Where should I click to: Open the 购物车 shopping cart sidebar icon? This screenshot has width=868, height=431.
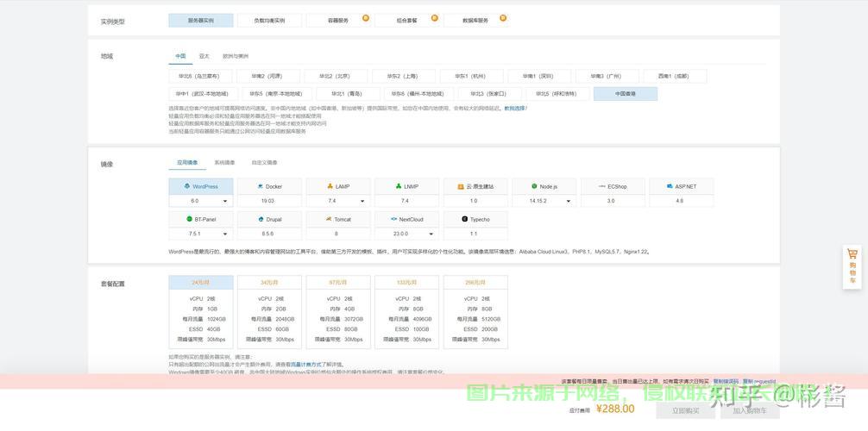click(x=852, y=266)
